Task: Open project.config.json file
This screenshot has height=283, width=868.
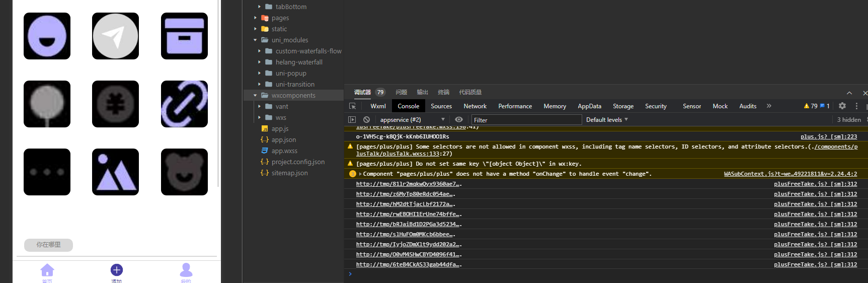Action: tap(298, 162)
